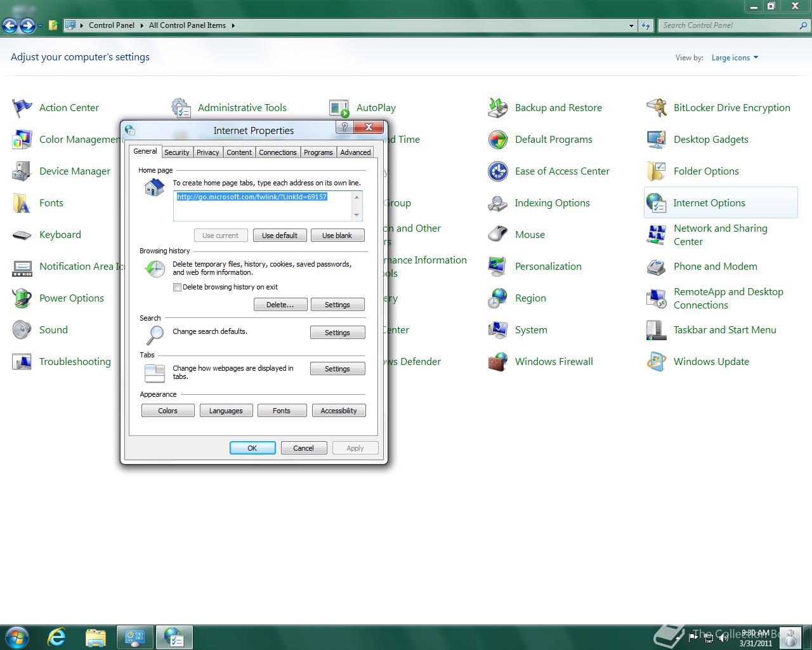Open the Phone and Modem icon
Screen dimensions: 812x650
coord(657,267)
